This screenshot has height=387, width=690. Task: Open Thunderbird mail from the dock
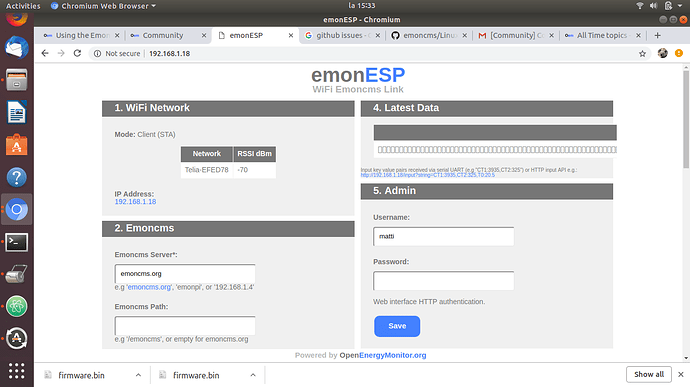pos(17,48)
